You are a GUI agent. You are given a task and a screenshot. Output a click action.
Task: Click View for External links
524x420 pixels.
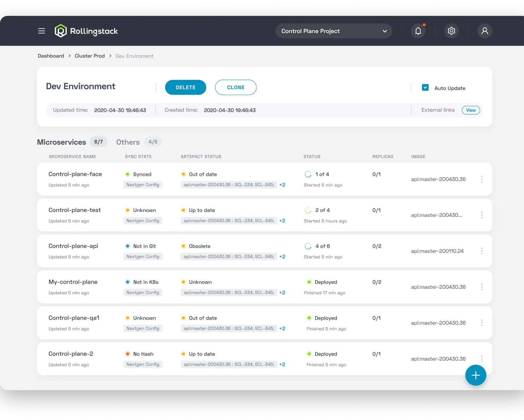coord(471,110)
